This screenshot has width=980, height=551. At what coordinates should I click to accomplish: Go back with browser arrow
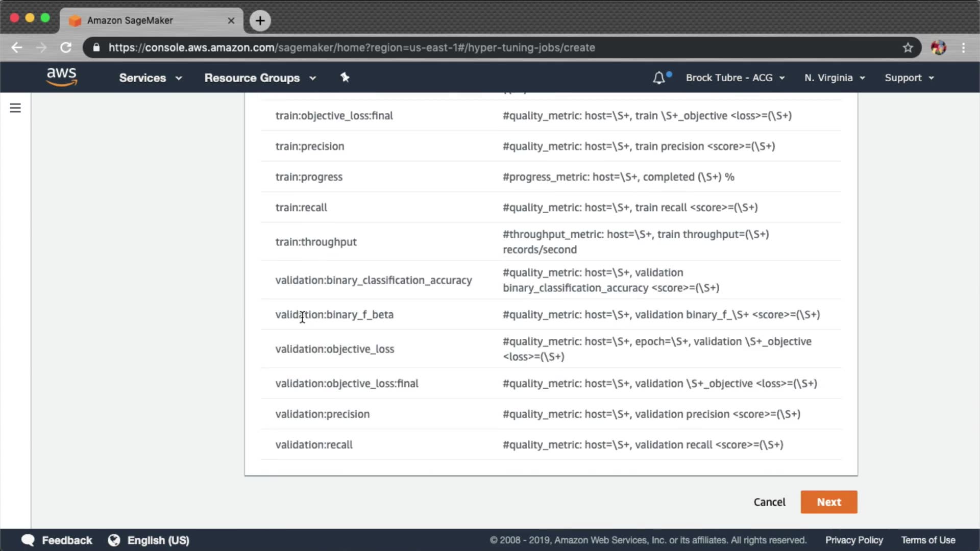(17, 47)
